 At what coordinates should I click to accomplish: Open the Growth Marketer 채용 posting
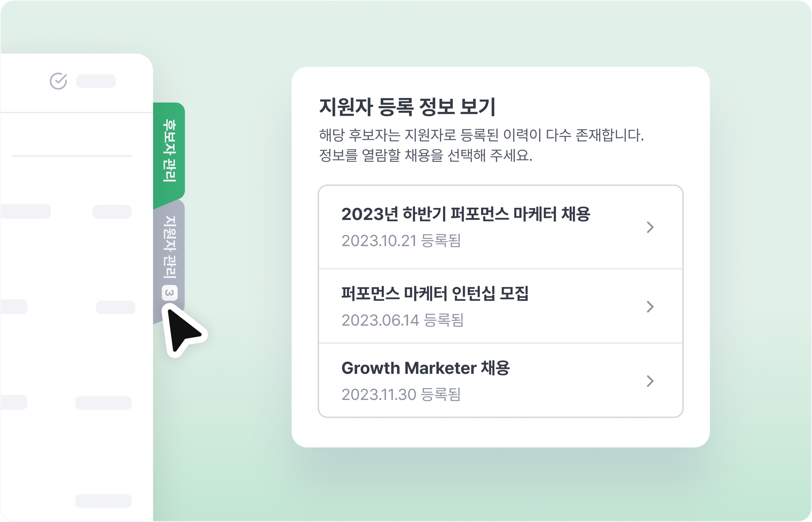425,368
